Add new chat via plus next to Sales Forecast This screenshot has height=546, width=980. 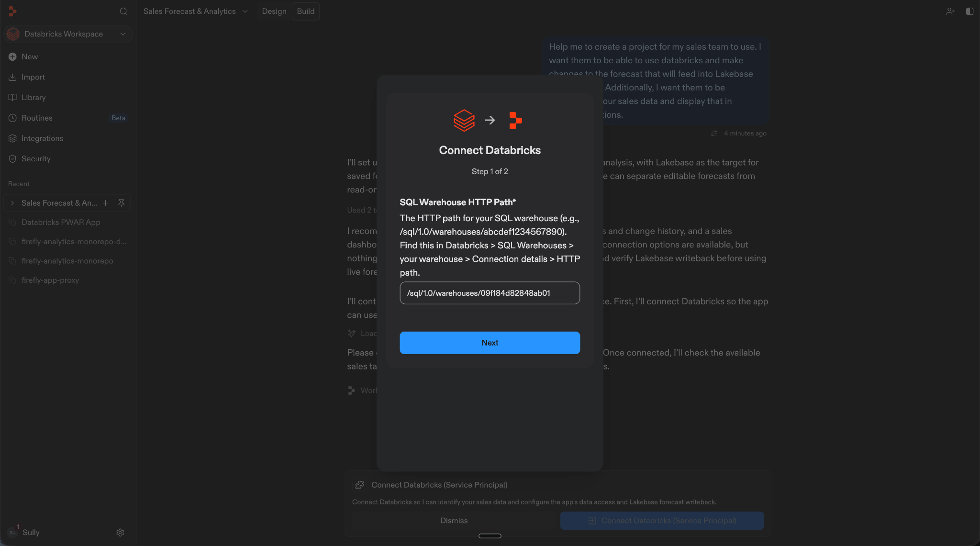coord(105,203)
